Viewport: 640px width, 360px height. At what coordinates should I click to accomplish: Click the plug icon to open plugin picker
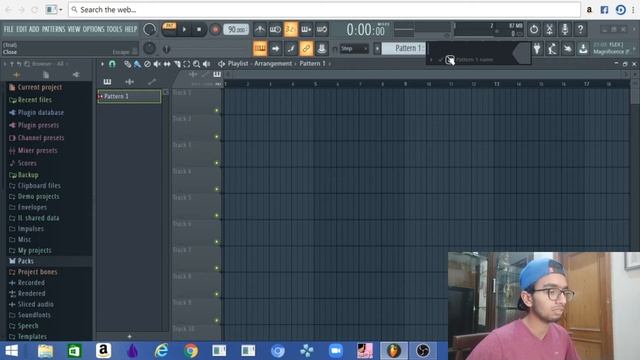click(537, 49)
